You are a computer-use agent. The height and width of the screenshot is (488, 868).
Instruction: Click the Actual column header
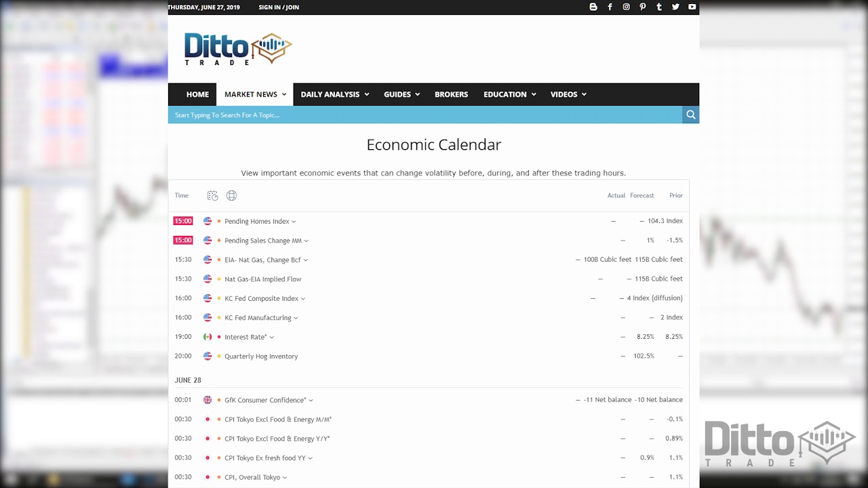pos(616,195)
